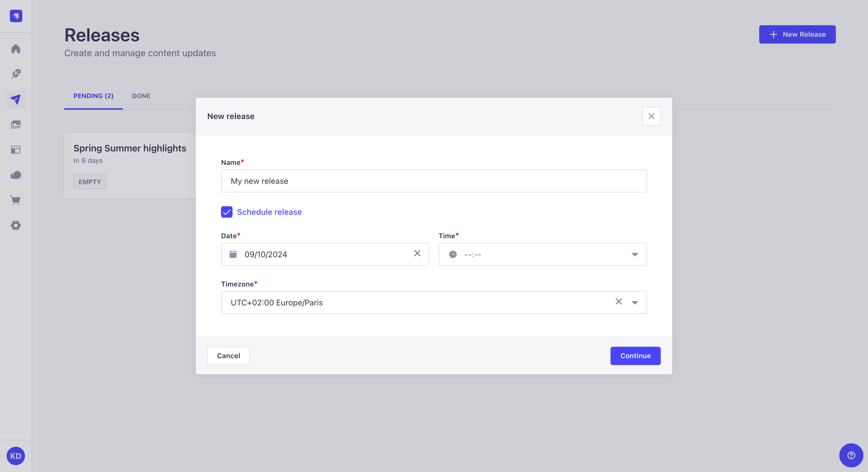Click the grid/pages sidebar icon

(16, 150)
